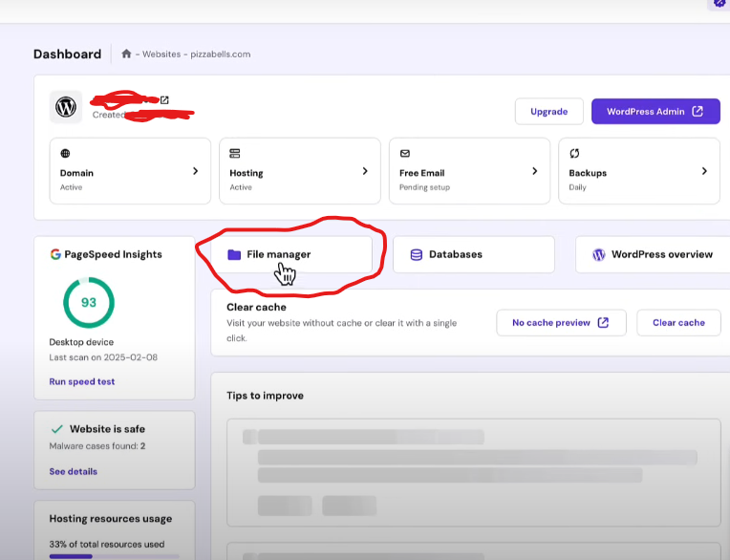Expand the Domain card chevron
Image resolution: width=730 pixels, height=560 pixels.
195,171
